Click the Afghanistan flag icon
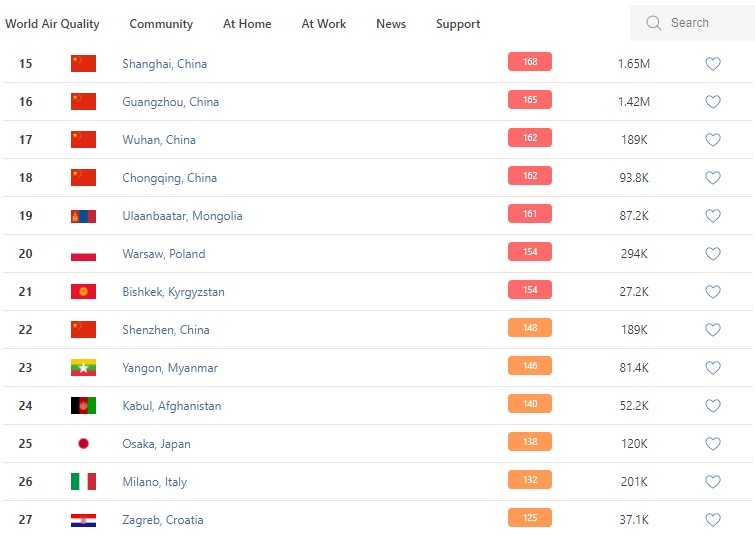The width and height of the screenshot is (755, 538). click(x=83, y=406)
